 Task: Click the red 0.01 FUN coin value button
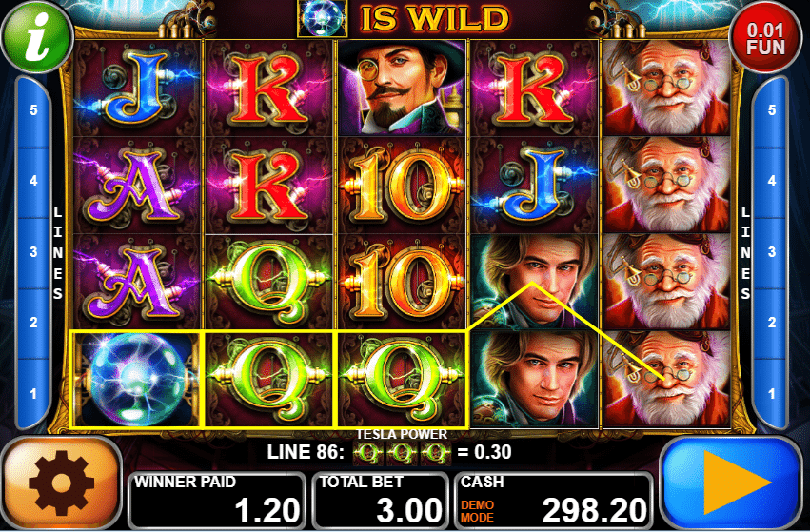pos(765,38)
